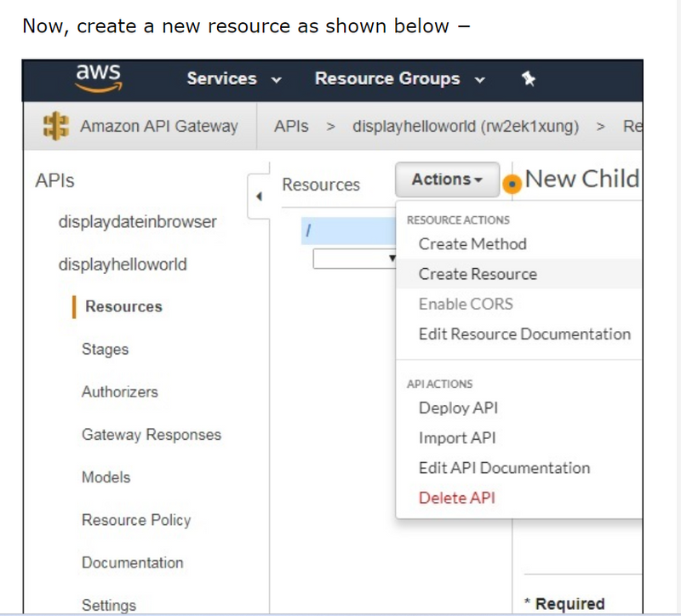Open displaydateinbrowser API in sidebar

[137, 222]
